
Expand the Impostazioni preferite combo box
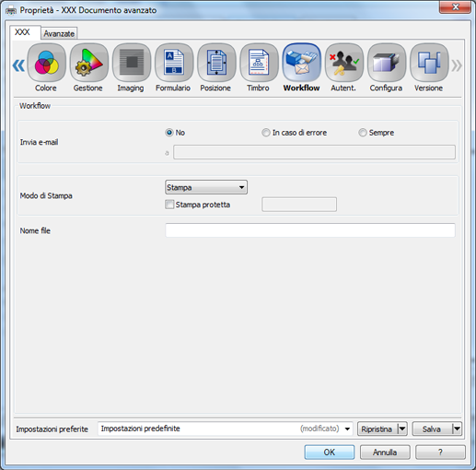226,429
